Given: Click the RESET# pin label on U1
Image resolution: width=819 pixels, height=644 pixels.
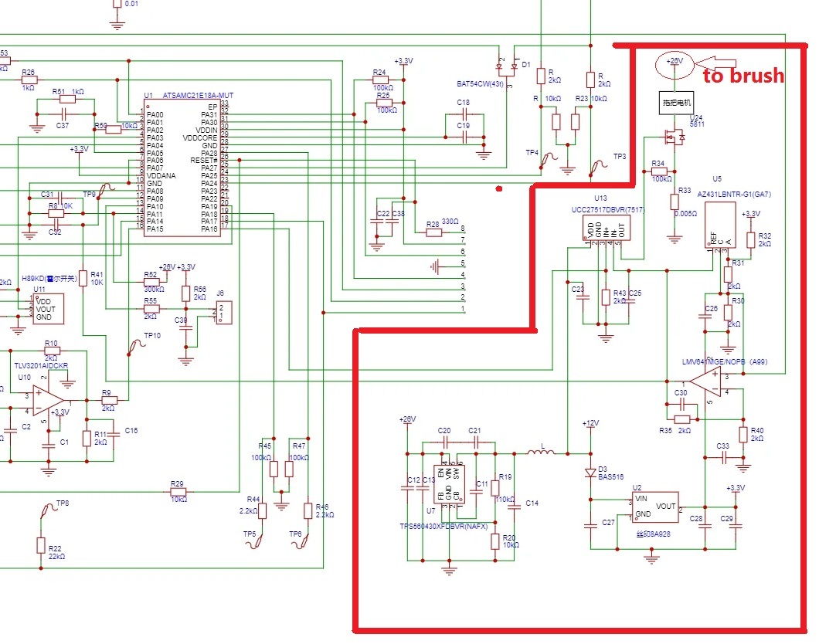Looking at the screenshot, I should 204,160.
